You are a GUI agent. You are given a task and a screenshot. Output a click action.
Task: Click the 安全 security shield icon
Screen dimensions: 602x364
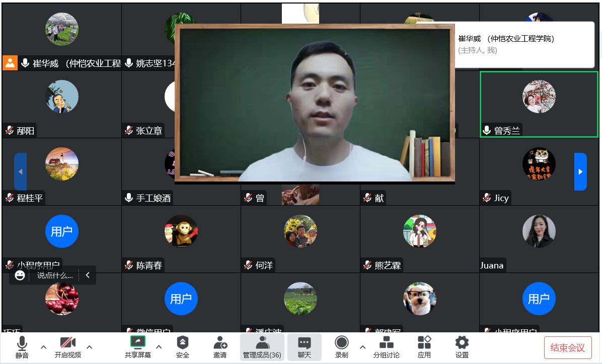pyautogui.click(x=182, y=347)
